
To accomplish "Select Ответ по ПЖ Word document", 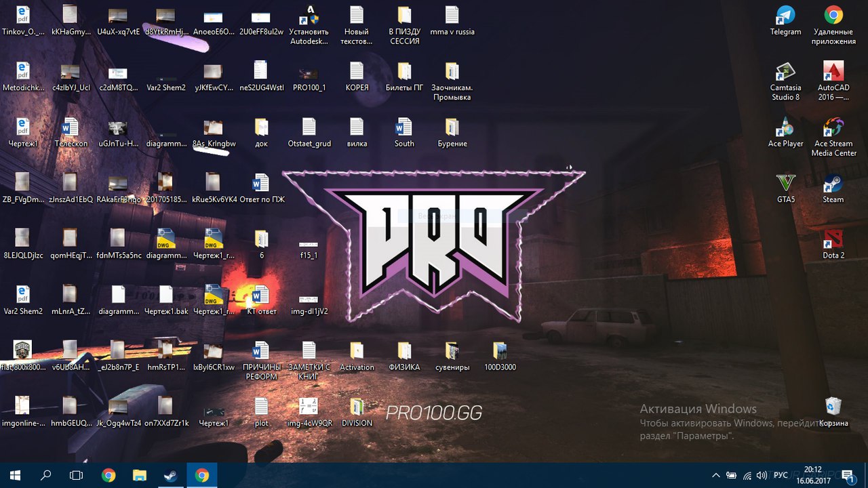I will click(x=261, y=188).
